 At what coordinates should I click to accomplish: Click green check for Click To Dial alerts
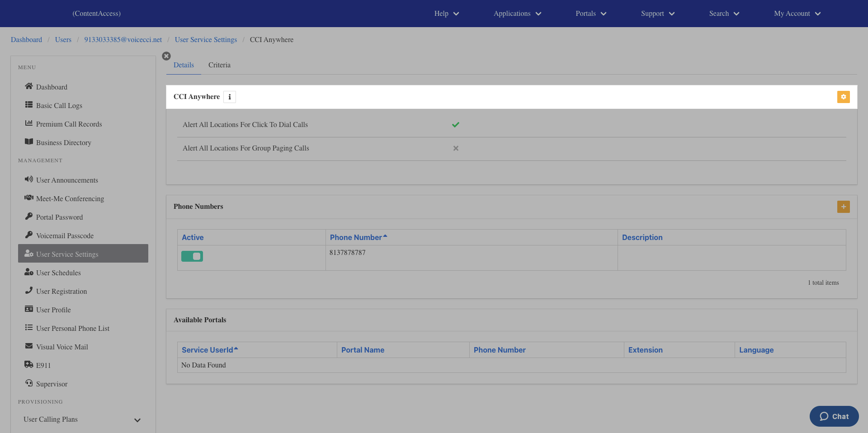456,125
